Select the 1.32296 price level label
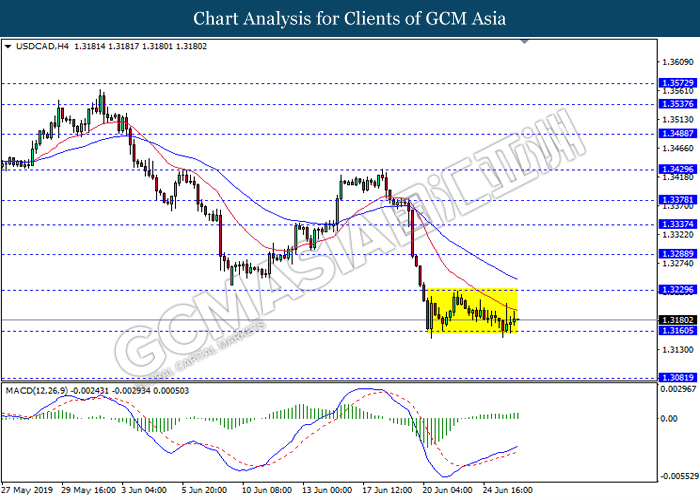Image resolution: width=700 pixels, height=500 pixels. (x=678, y=290)
